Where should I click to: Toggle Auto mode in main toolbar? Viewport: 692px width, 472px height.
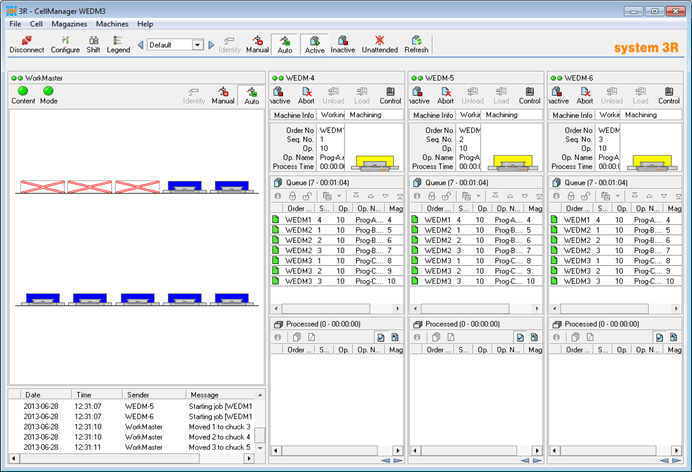285,45
